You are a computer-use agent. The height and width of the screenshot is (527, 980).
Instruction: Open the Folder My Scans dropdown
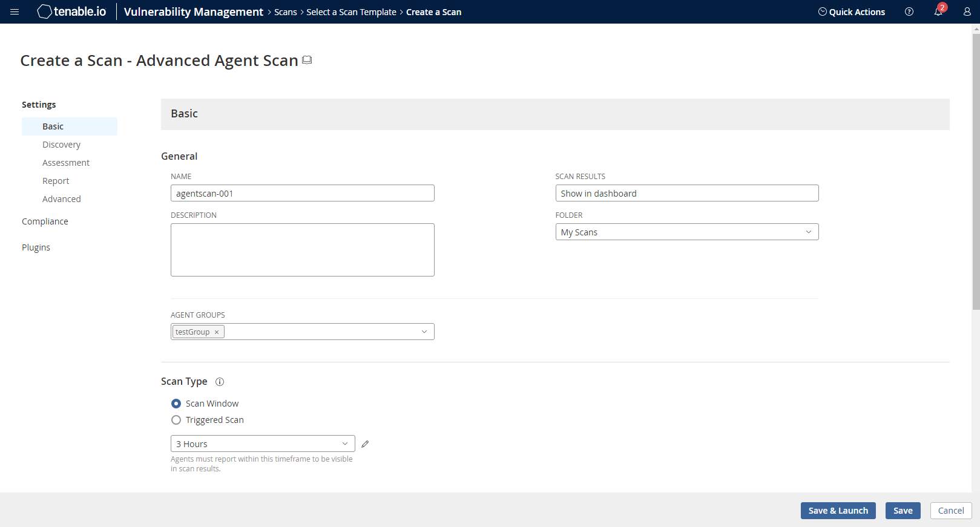pyautogui.click(x=687, y=232)
